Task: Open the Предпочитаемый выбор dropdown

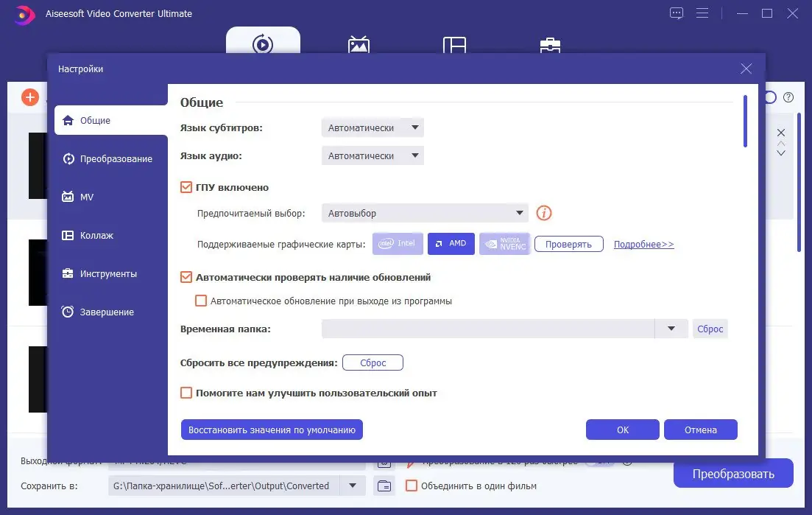Action: coord(425,213)
